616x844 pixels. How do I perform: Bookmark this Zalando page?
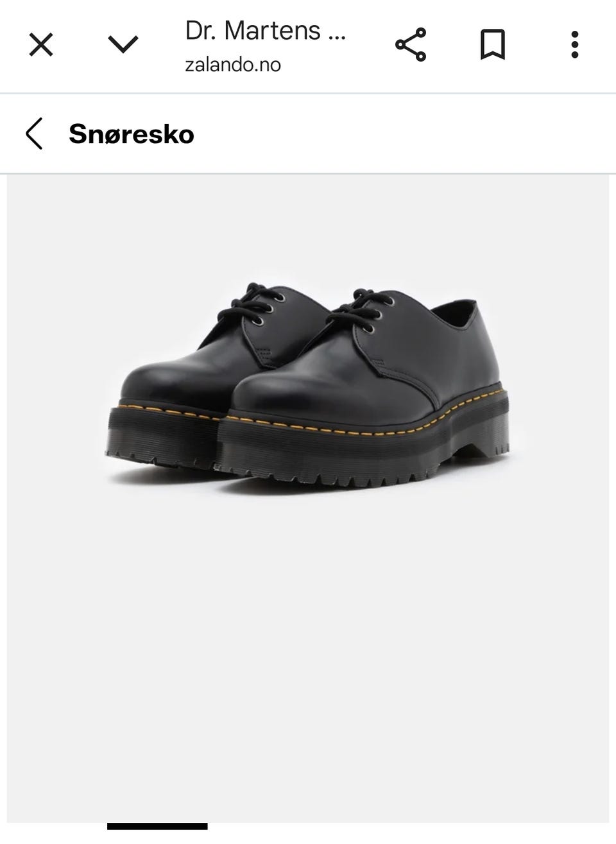(493, 45)
